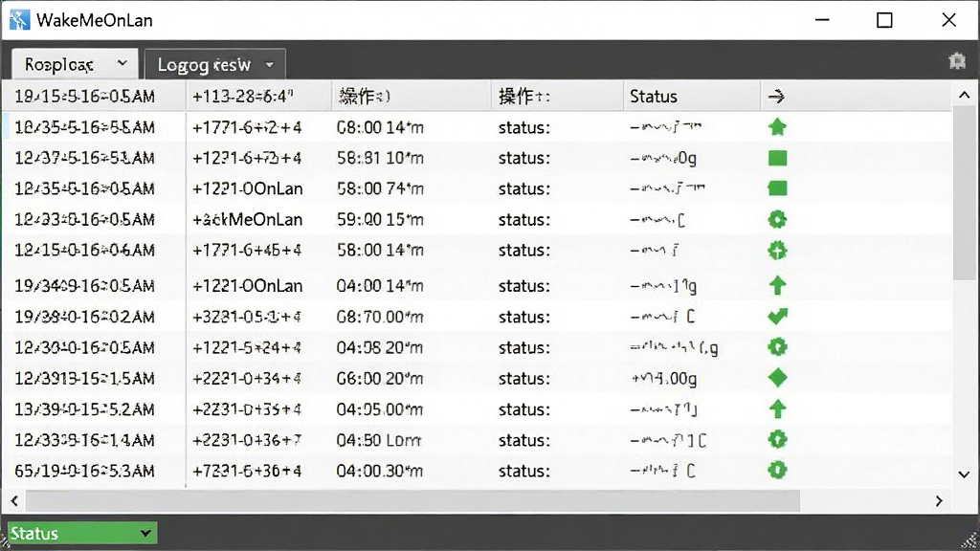Click the green square in the "58:31 10*m" row
The image size is (980, 551).
(777, 158)
